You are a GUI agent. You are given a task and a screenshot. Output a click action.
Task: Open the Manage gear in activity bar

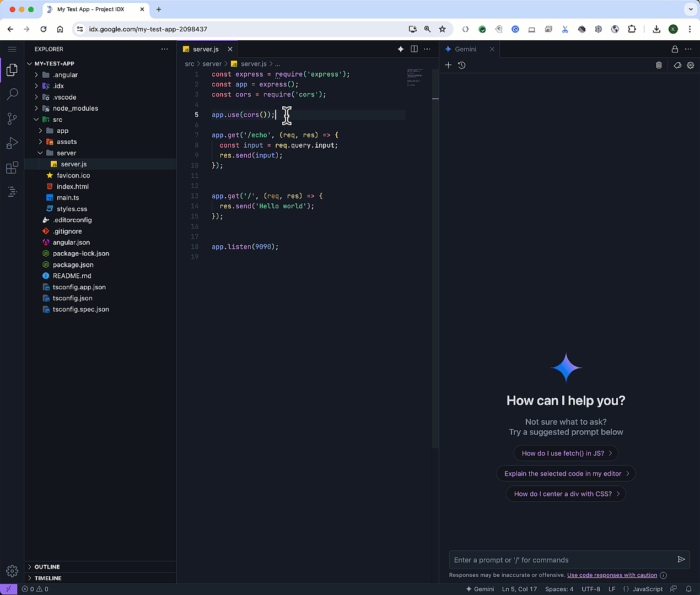12,571
